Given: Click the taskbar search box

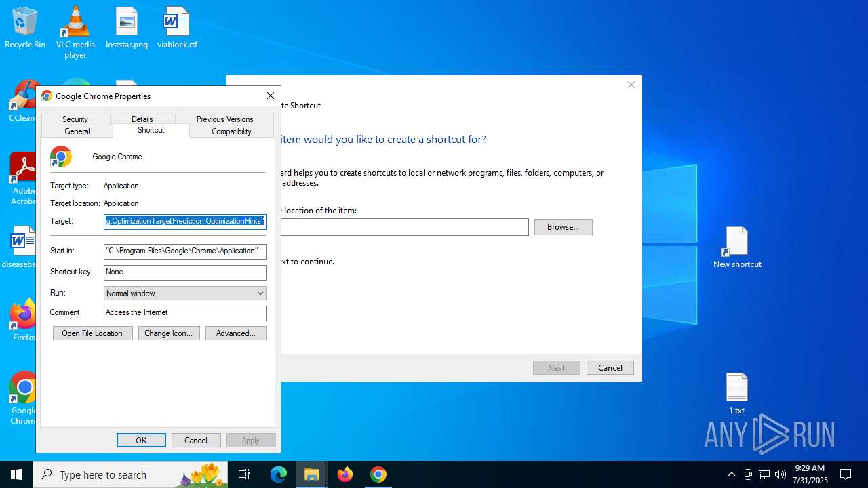Looking at the screenshot, I should point(131,474).
